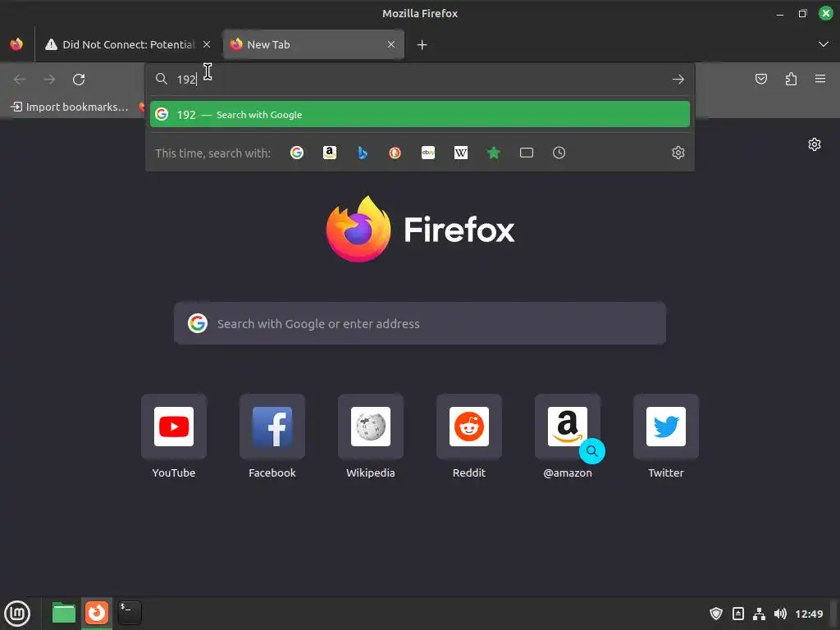Select the New Tab tab
This screenshot has width=840, height=630.
coord(313,44)
